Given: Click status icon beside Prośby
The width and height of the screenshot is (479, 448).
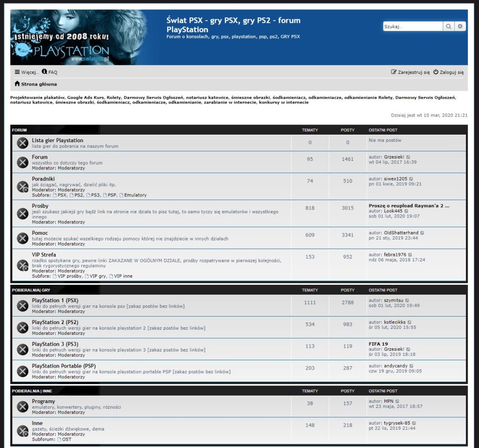Looking at the screenshot, I should tap(22, 213).
